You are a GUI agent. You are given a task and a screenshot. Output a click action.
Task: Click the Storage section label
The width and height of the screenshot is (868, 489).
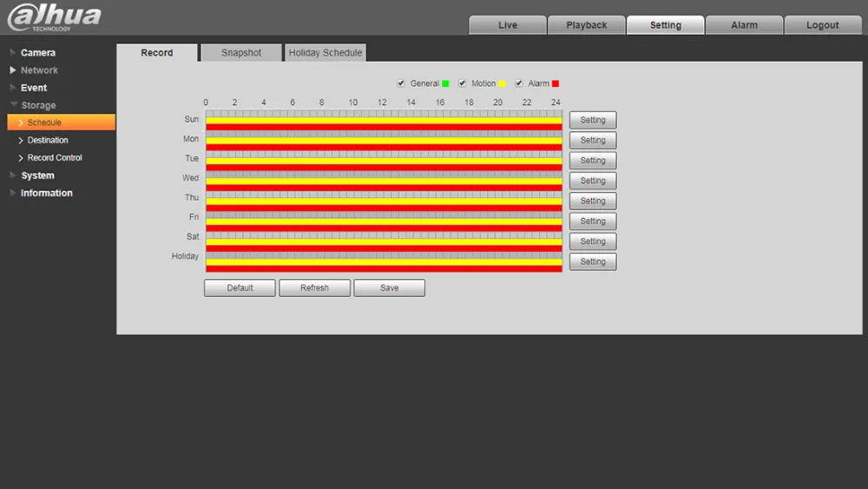(38, 105)
